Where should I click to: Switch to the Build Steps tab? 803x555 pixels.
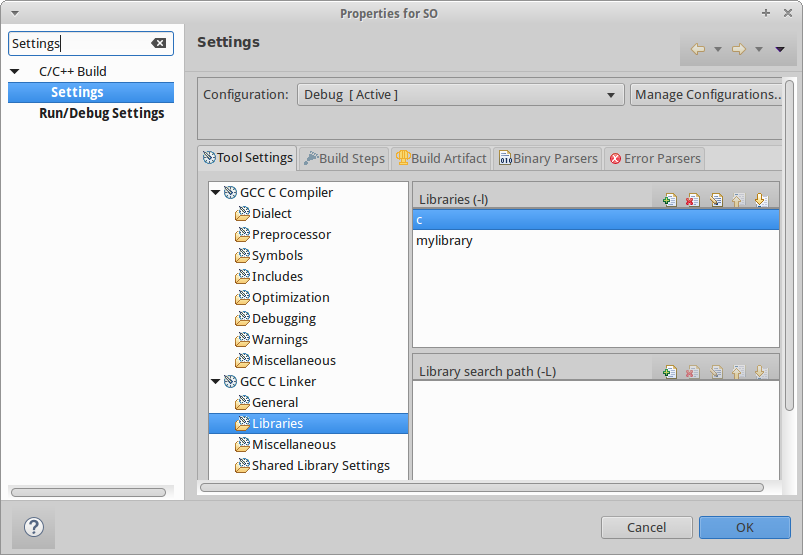point(344,158)
